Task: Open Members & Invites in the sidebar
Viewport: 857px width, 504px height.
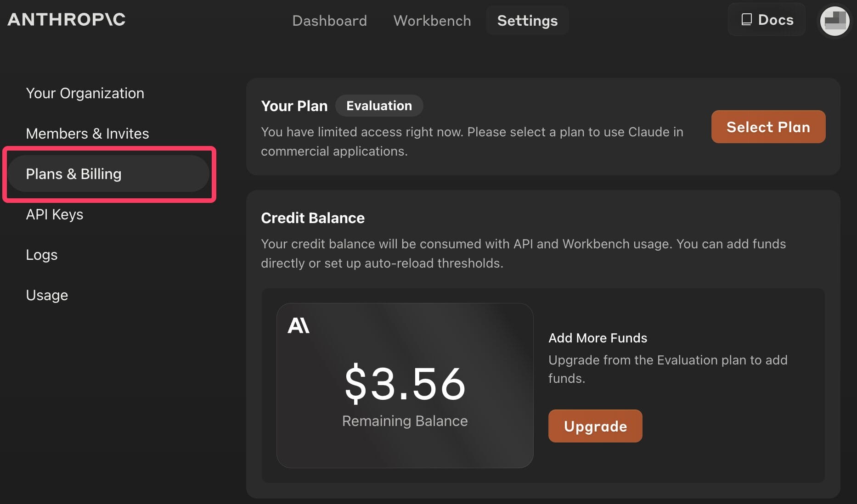Action: coord(87,134)
